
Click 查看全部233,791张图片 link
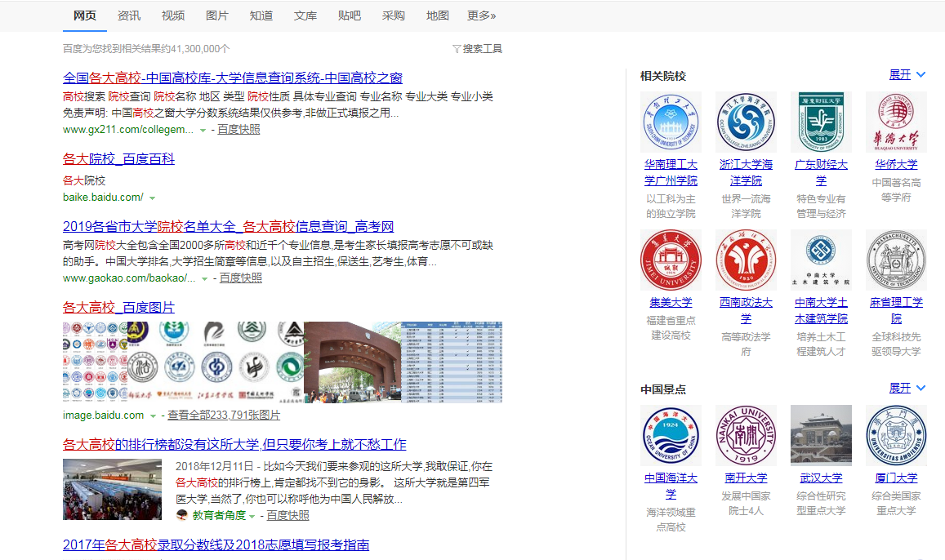point(224,416)
